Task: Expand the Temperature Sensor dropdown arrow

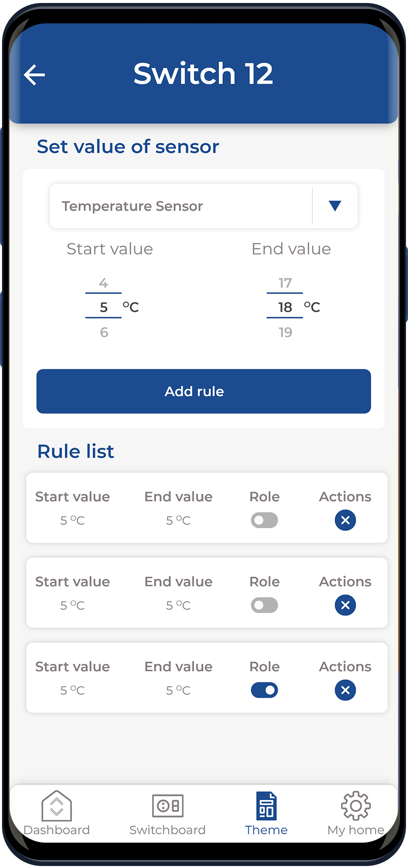Action: (335, 206)
